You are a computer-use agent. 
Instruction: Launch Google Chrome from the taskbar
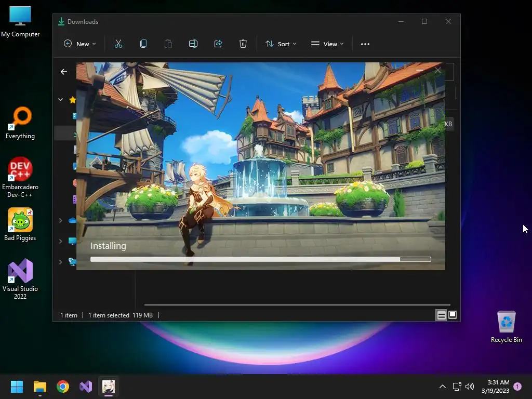point(63,387)
